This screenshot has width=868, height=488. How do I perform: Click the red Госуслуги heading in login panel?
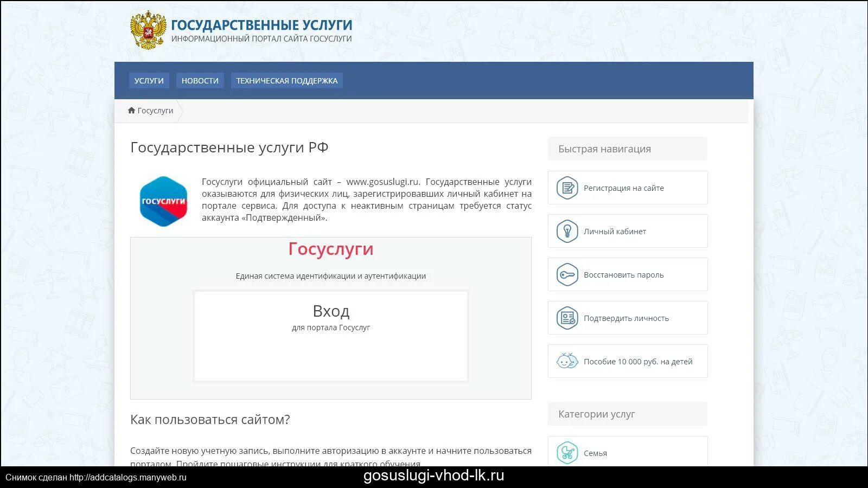[331, 249]
